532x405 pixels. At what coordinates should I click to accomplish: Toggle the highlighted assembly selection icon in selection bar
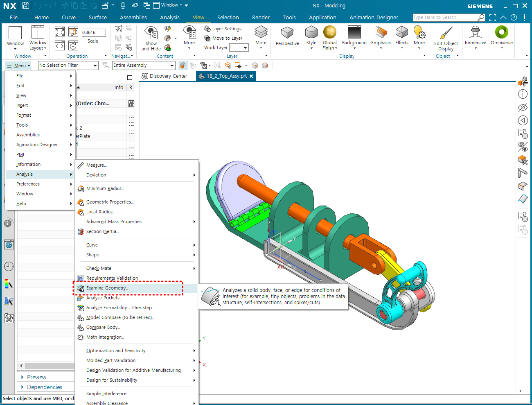183,66
